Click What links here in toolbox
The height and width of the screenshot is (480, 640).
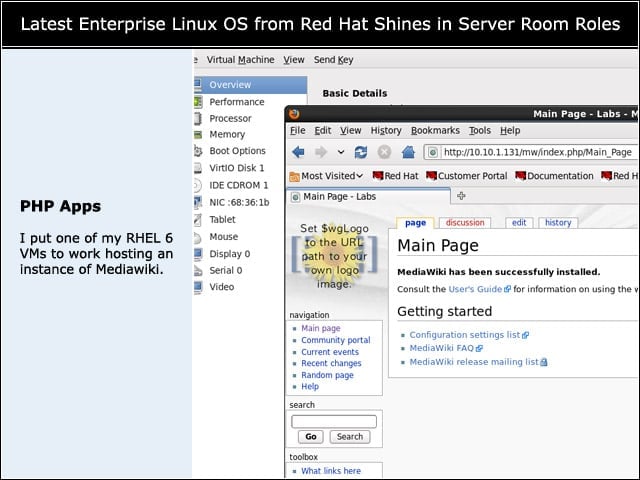(x=331, y=471)
